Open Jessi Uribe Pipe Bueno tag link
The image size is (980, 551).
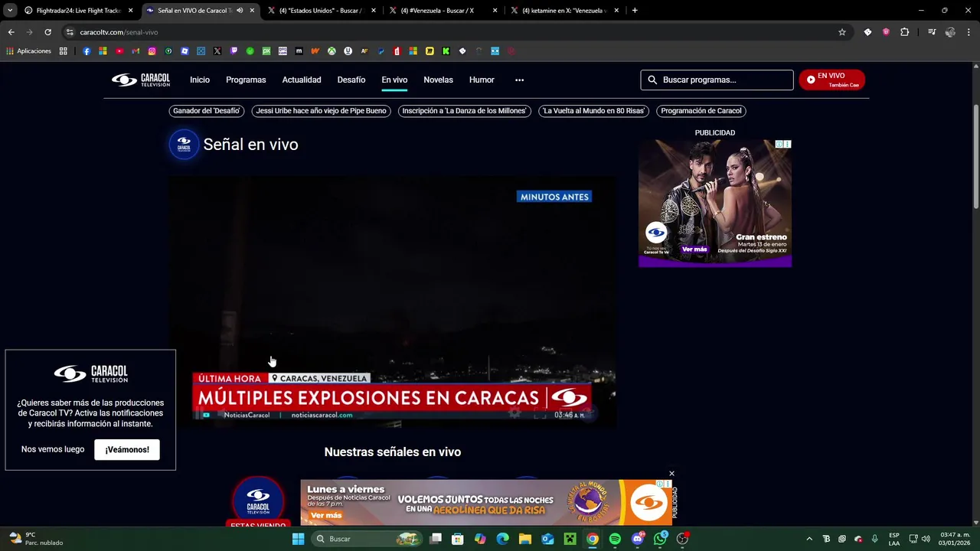pos(321,111)
